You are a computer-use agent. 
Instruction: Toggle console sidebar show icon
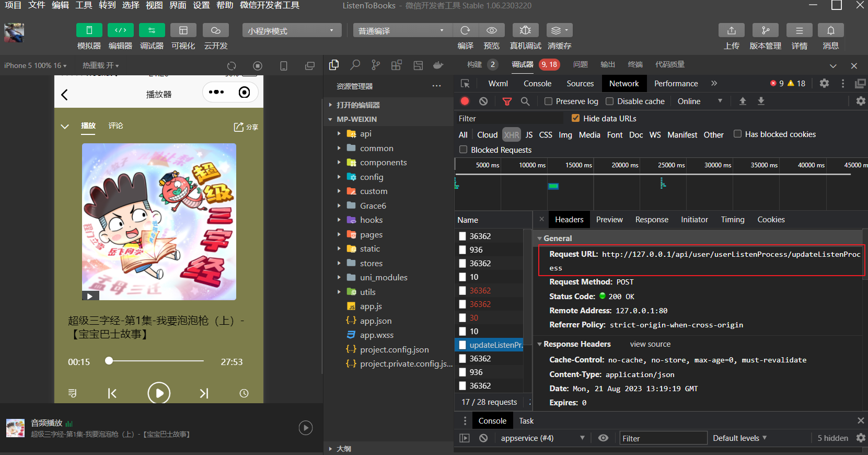(x=465, y=438)
